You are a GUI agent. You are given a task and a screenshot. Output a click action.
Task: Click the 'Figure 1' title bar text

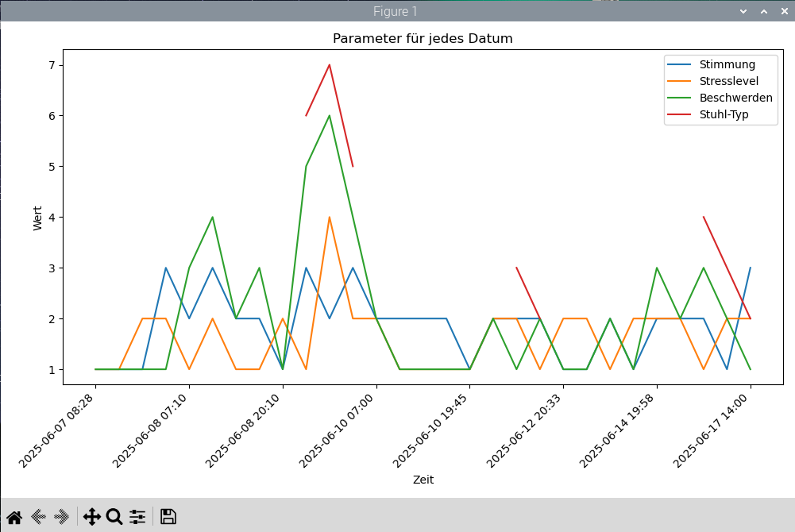click(x=395, y=11)
